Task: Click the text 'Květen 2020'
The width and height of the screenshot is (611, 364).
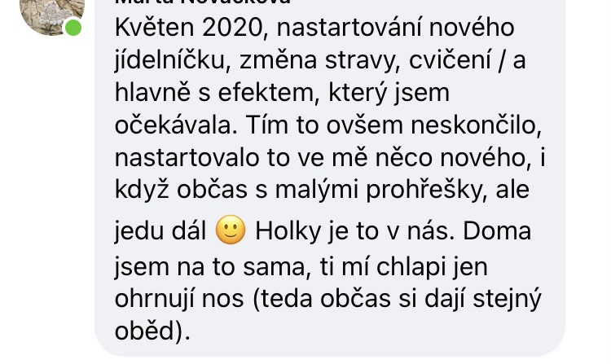Action: tap(188, 28)
